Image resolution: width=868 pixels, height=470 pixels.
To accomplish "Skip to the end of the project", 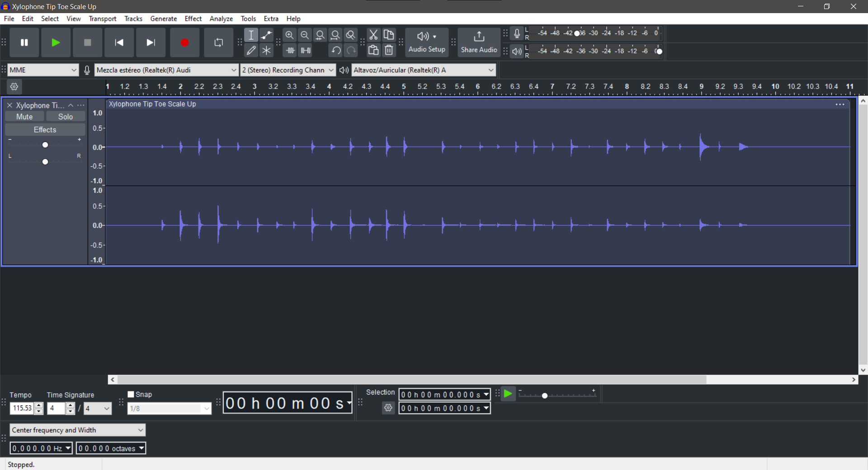I will click(x=151, y=42).
